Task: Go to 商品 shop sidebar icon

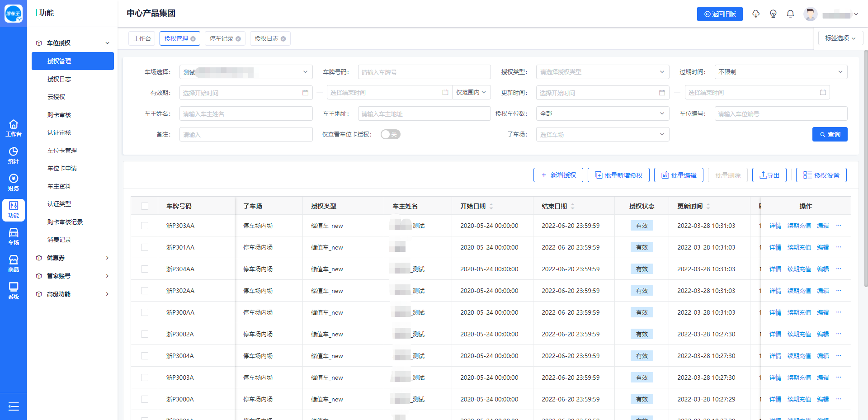Action: [x=14, y=264]
